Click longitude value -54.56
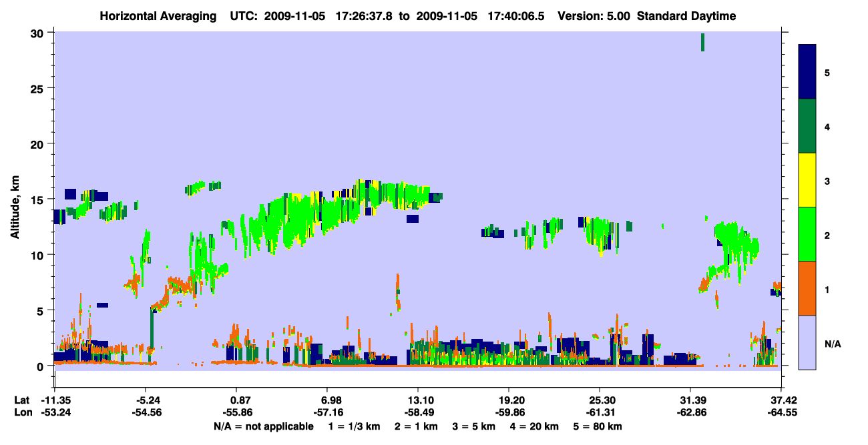Image resolution: width=868 pixels, height=445 pixels. (146, 412)
